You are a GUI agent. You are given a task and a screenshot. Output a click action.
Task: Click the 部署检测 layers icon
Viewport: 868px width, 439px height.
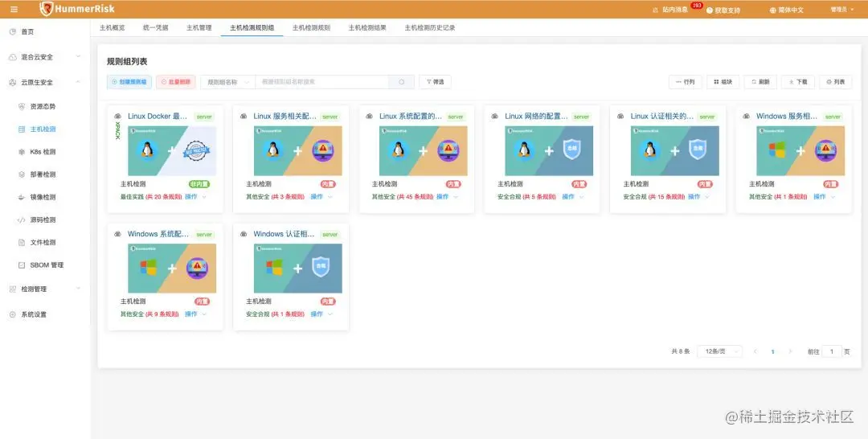point(22,174)
